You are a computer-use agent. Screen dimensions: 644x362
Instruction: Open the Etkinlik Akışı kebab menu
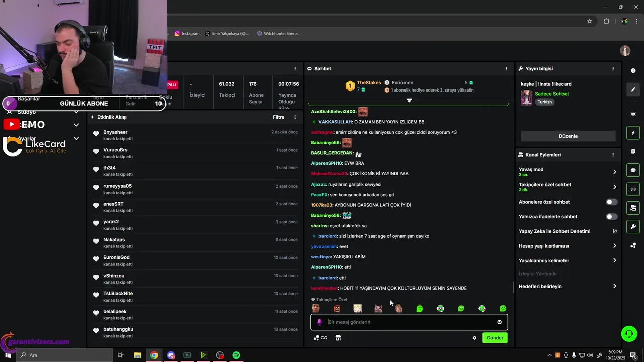point(295,117)
